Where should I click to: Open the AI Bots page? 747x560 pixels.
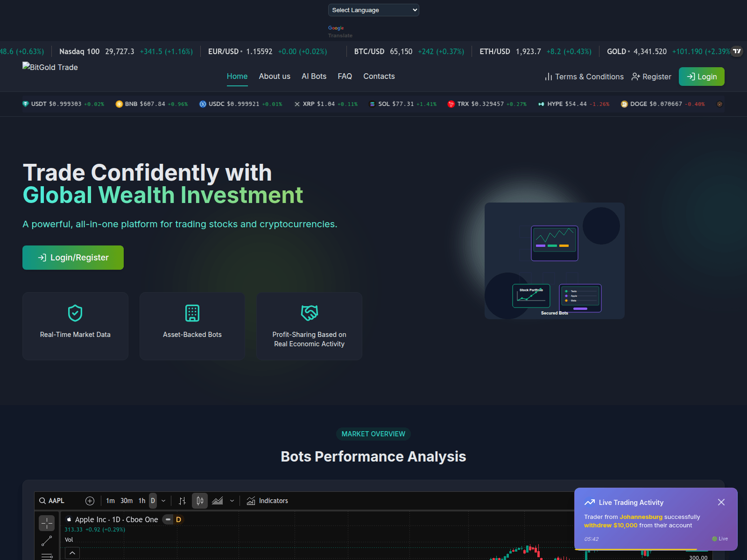point(314,77)
